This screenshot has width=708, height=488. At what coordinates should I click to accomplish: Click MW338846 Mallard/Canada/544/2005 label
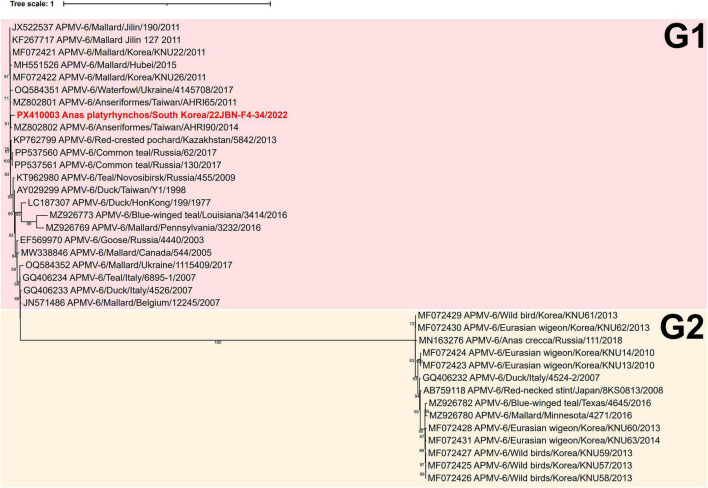pyautogui.click(x=116, y=253)
